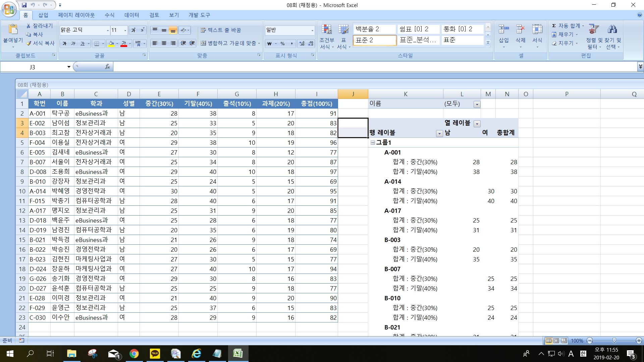Click the Find and Select binoculars icon
The image size is (644, 362).
point(612,29)
